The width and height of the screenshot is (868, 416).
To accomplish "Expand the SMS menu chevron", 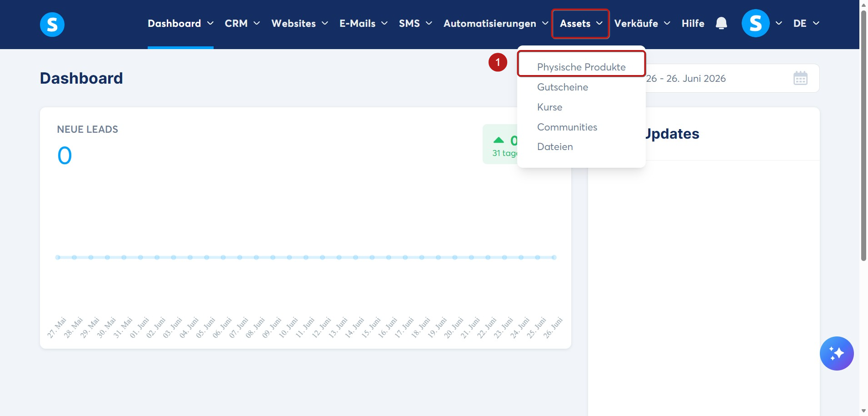I will pos(429,23).
